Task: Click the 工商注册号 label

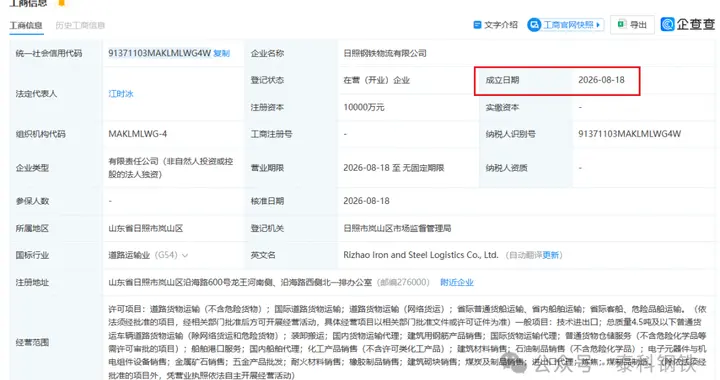Action: pos(271,134)
